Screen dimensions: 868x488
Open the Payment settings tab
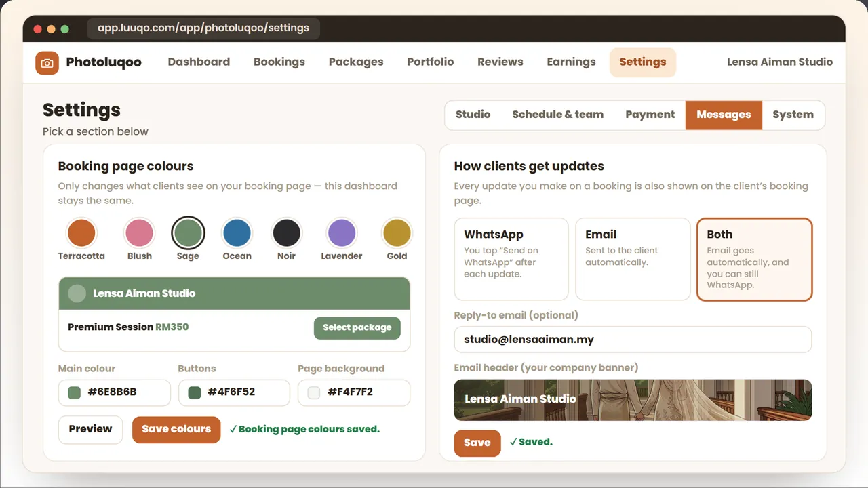point(650,115)
